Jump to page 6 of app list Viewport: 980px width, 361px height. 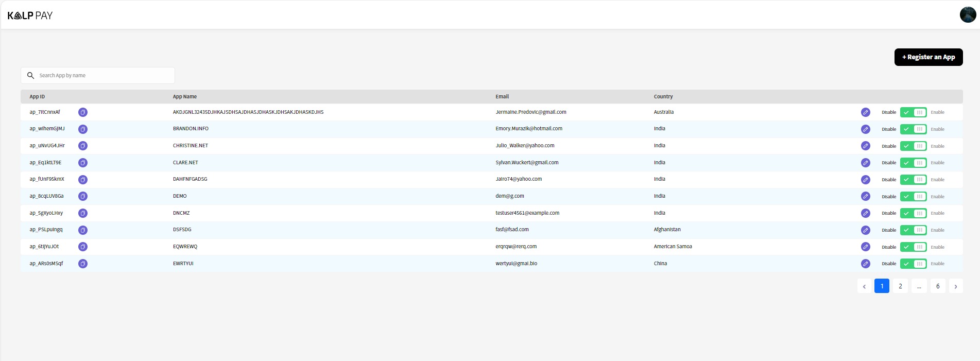(937, 286)
